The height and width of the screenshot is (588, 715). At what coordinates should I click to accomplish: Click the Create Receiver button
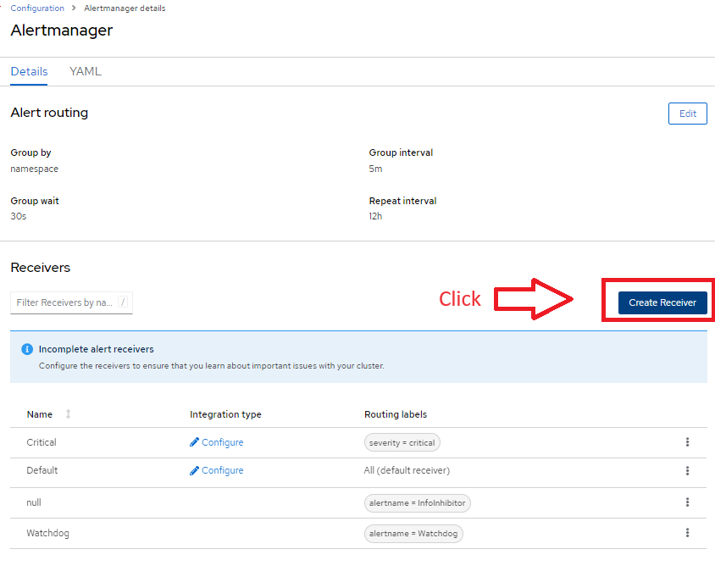tap(662, 302)
